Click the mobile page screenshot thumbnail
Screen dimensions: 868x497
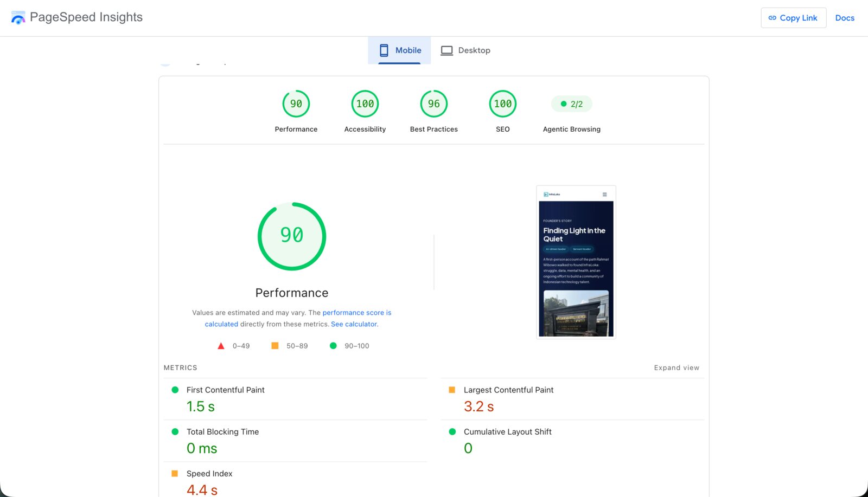click(576, 262)
